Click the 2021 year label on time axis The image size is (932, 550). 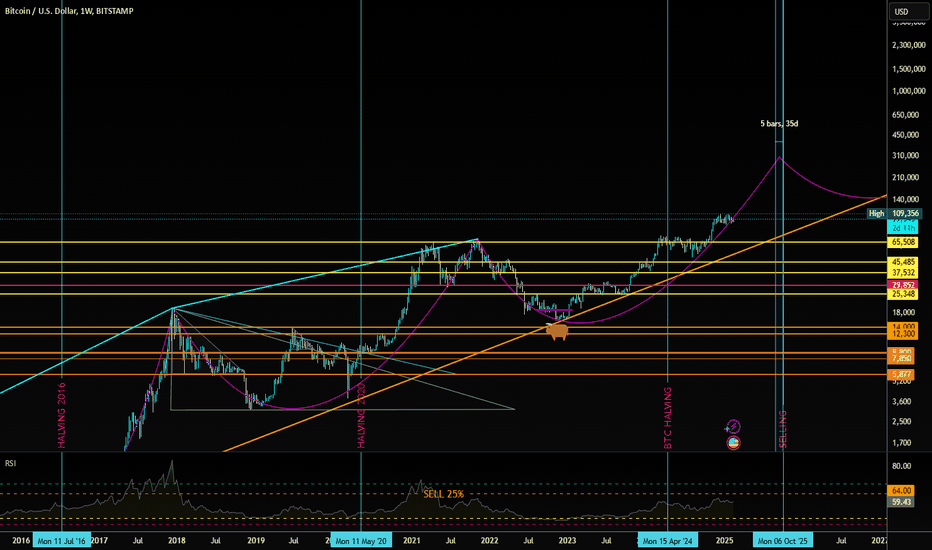411,540
